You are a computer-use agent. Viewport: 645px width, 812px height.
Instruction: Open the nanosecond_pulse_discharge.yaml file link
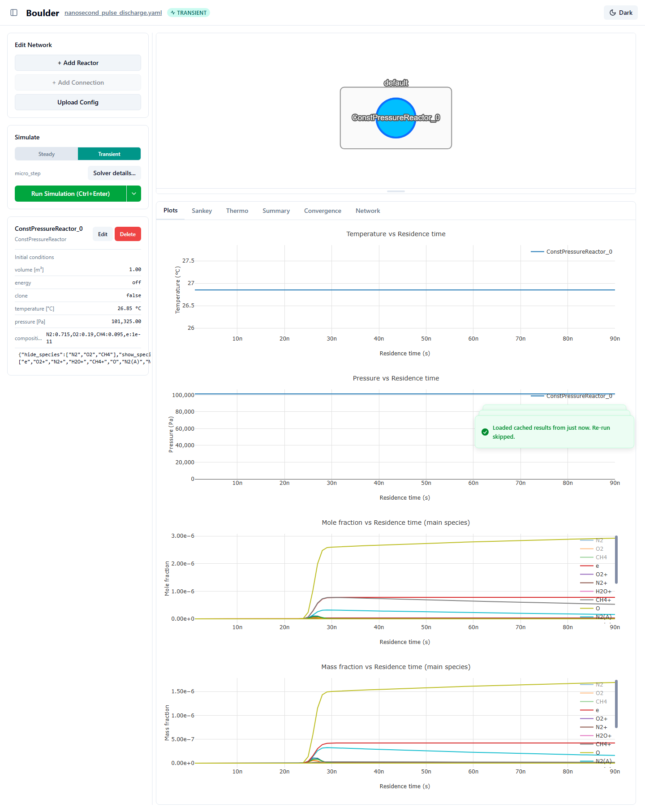[113, 13]
